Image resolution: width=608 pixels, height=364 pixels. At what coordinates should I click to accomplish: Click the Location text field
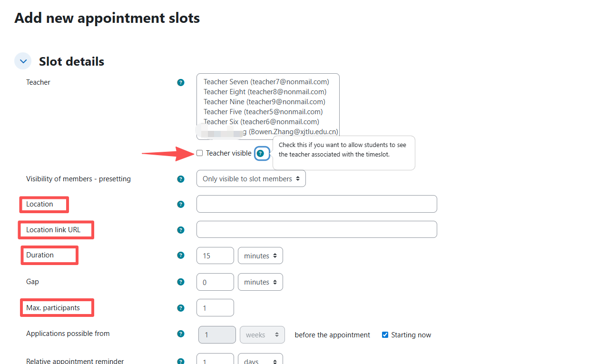coord(316,204)
